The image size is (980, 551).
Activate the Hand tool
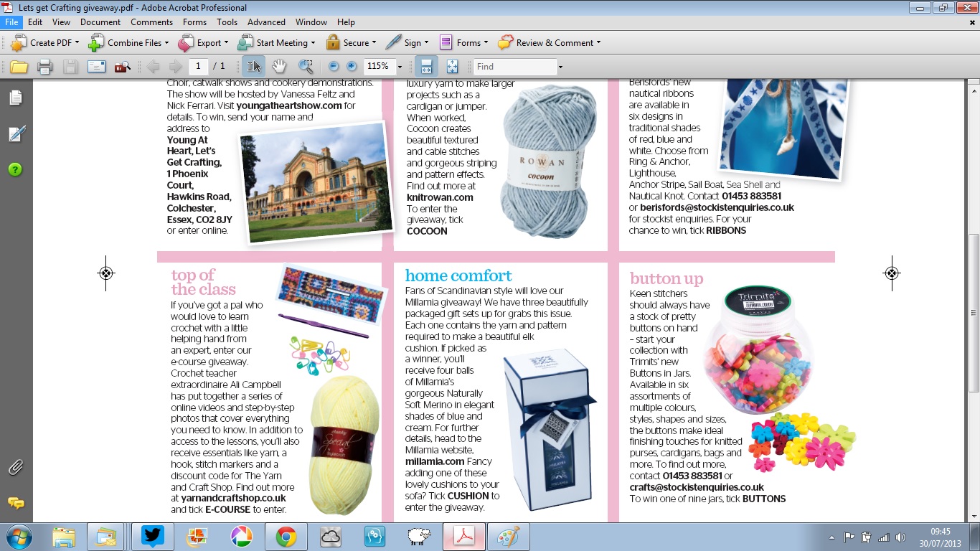[x=279, y=67]
